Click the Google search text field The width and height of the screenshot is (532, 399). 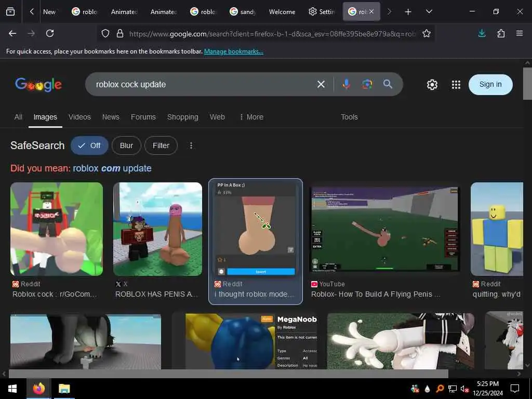click(204, 84)
